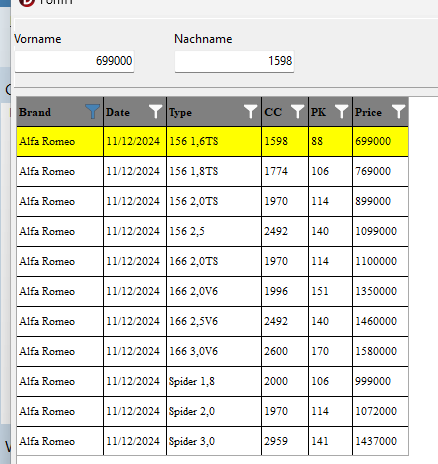The image size is (438, 464).
Task: Click the red Form1 application icon
Action: coord(27,3)
